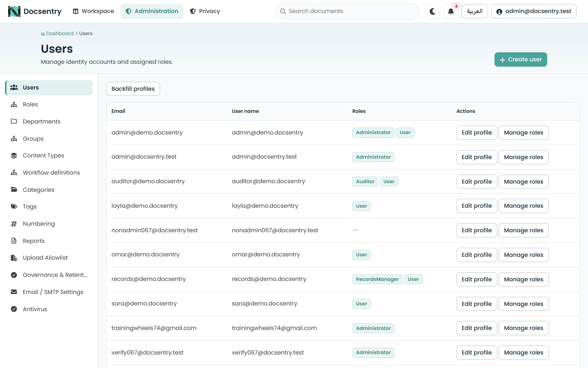Image resolution: width=588 pixels, height=368 pixels.
Task: Click the Upload Allowlist shield-file icon
Action: coord(14,258)
